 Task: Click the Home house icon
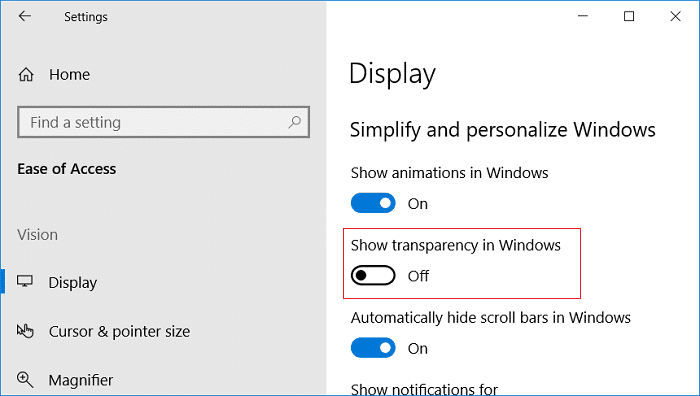pyautogui.click(x=26, y=75)
